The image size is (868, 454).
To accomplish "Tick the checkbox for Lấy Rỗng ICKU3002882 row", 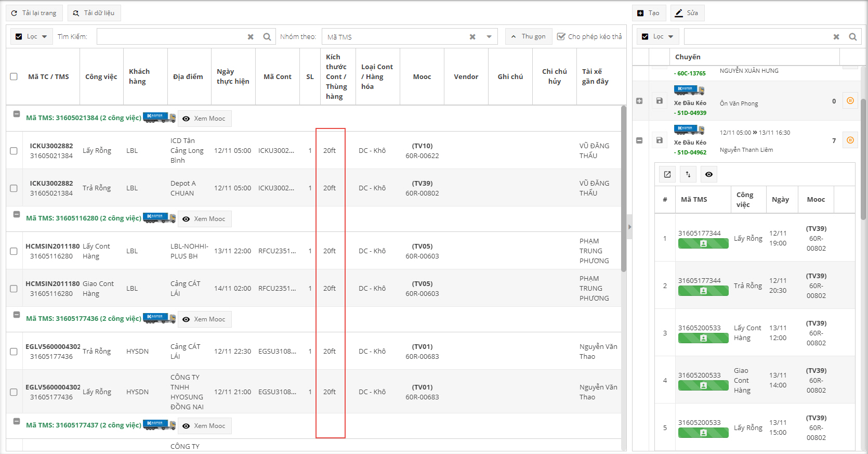I will (14, 151).
